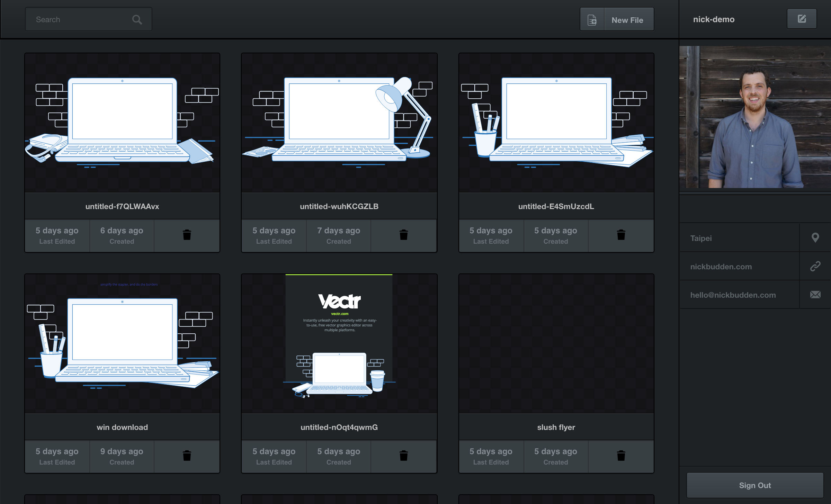Click the link icon next to nickbudden.com

click(815, 267)
